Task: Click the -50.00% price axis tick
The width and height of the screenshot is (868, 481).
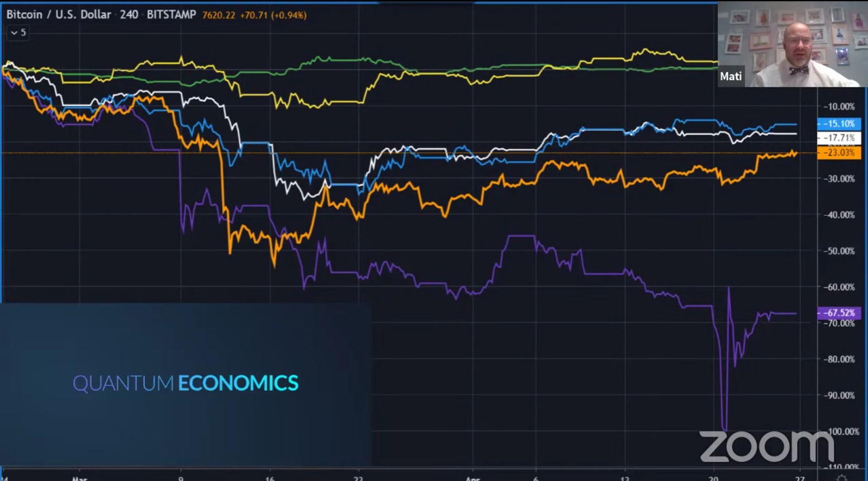Action: 839,251
